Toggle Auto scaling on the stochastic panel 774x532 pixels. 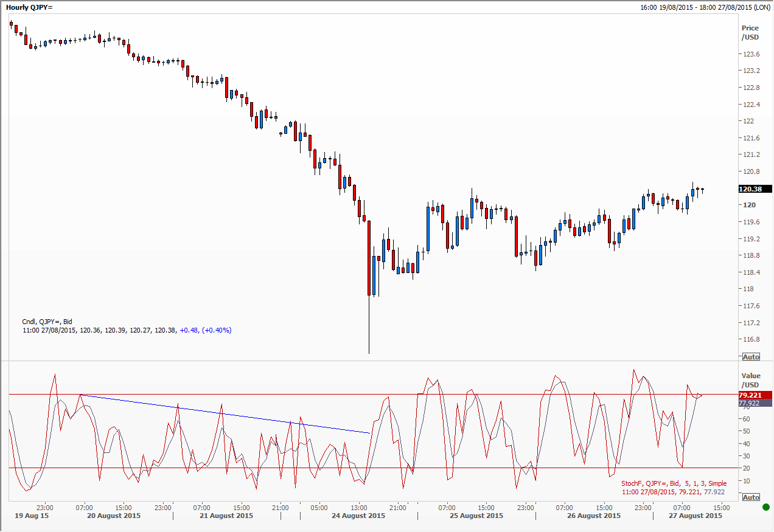point(751,497)
